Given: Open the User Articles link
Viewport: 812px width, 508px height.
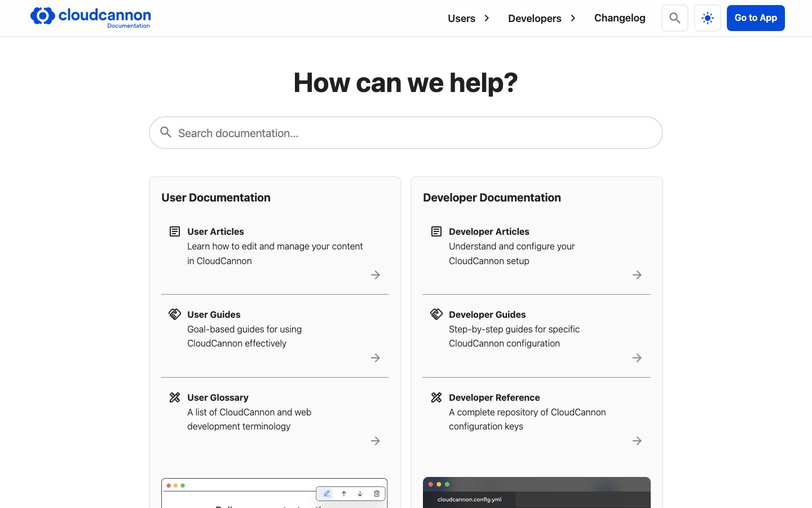Looking at the screenshot, I should (215, 231).
